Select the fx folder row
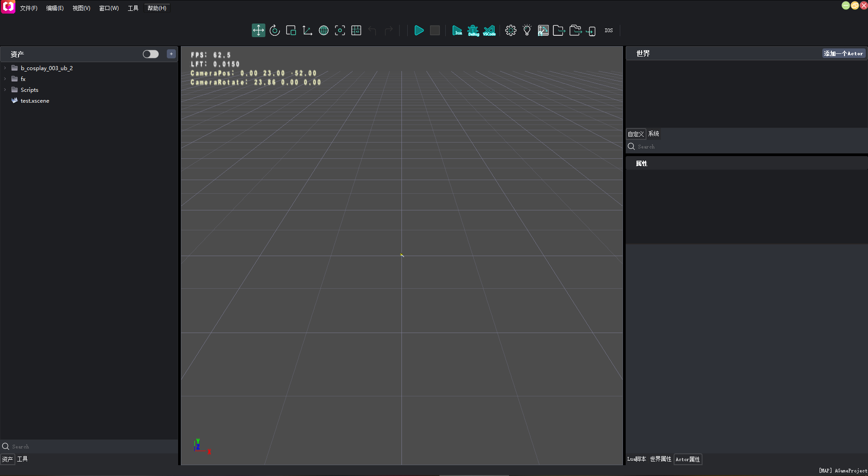Viewport: 868px width, 476px height. [89, 79]
